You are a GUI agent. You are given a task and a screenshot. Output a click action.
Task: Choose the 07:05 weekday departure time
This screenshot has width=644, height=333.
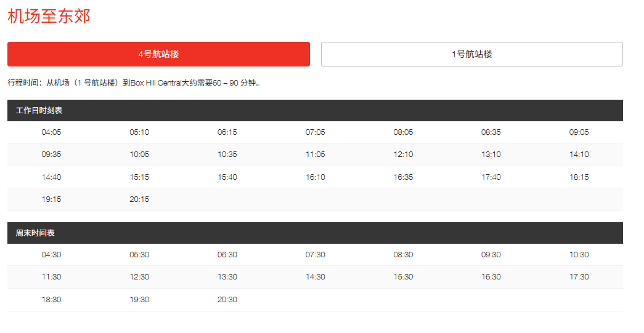pyautogui.click(x=315, y=132)
